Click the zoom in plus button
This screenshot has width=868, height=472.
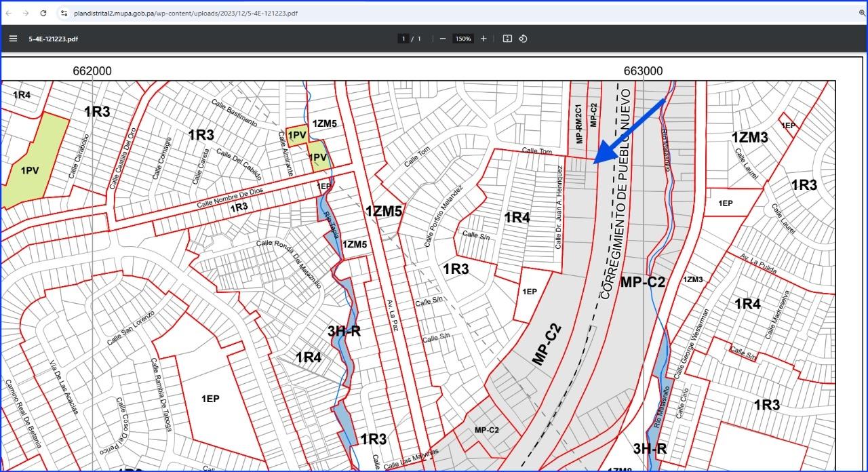[484, 39]
